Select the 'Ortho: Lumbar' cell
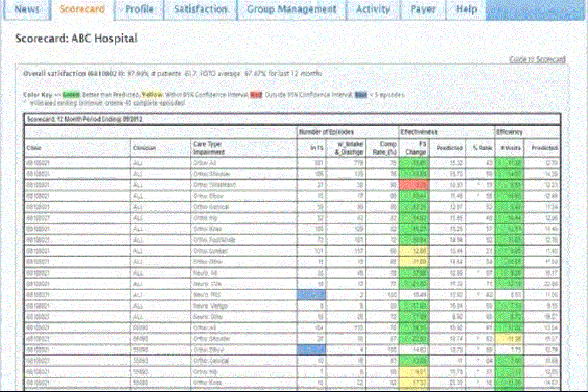 point(244,251)
